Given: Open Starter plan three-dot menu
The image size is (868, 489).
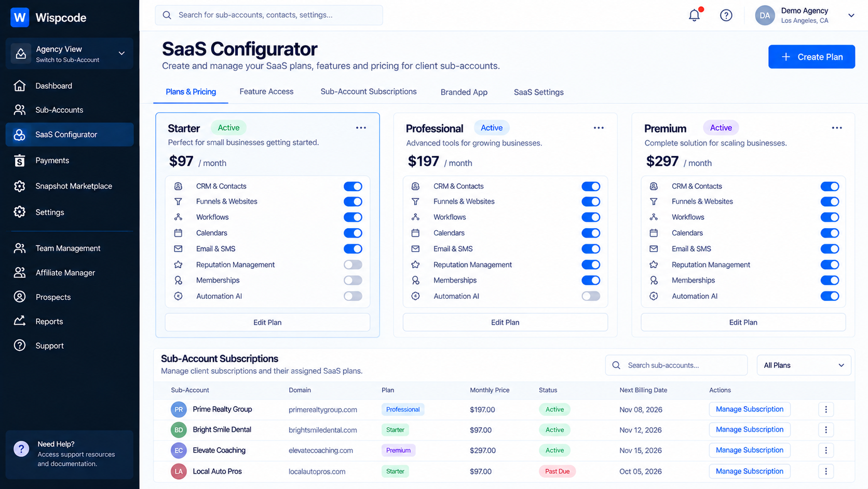Looking at the screenshot, I should coord(361,128).
